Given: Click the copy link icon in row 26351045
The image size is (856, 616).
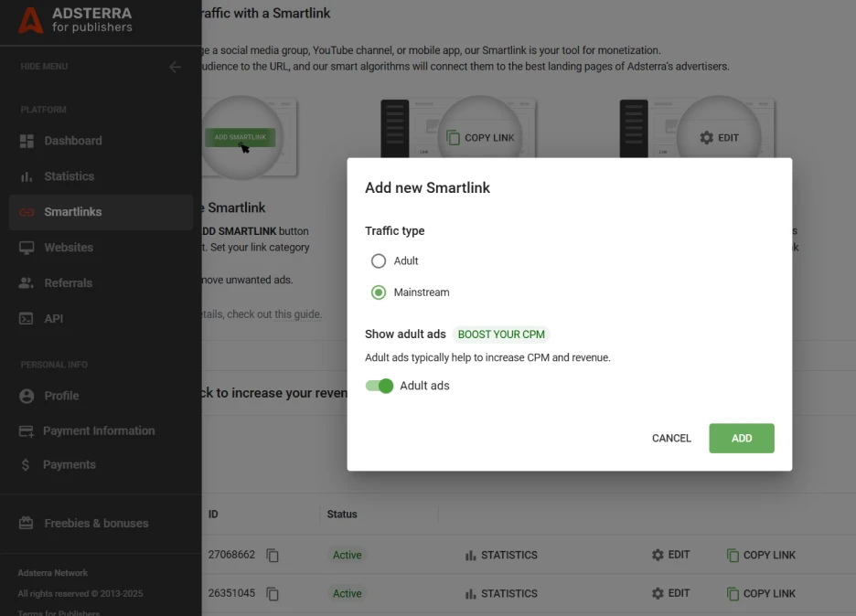Looking at the screenshot, I should pyautogui.click(x=733, y=594).
